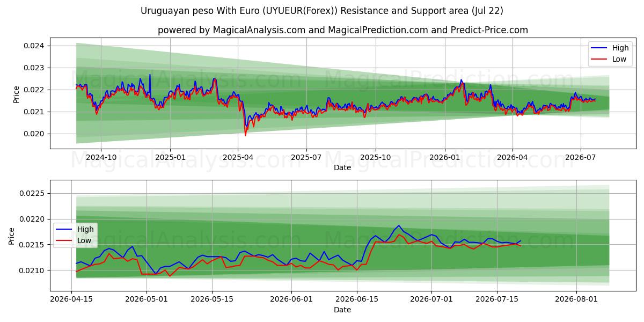Click the 'Price' label of the bottom chart
Screen dimensions: 644x322
[x=12, y=236]
